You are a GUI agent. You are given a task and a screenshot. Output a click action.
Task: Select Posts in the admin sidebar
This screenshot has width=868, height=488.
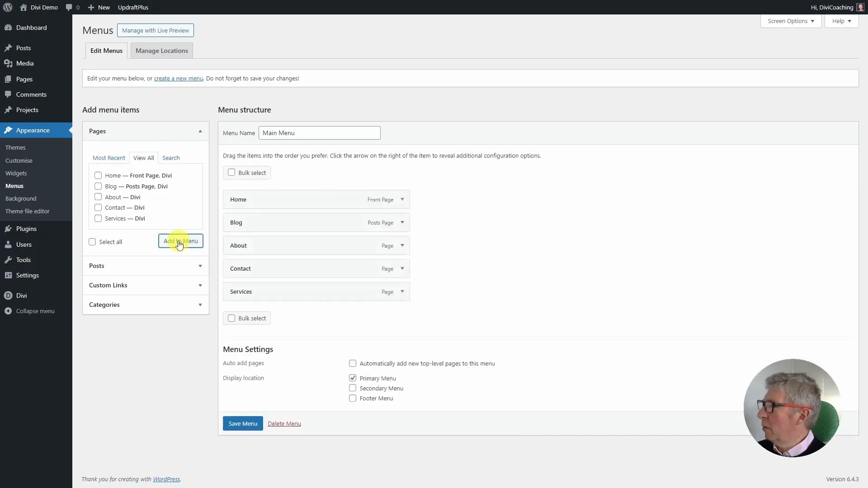point(23,48)
